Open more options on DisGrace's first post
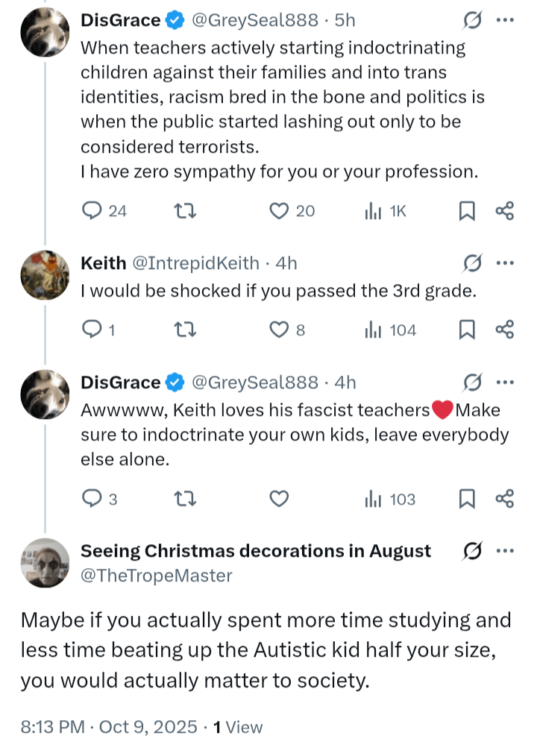This screenshot has width=537, height=756. [x=506, y=22]
